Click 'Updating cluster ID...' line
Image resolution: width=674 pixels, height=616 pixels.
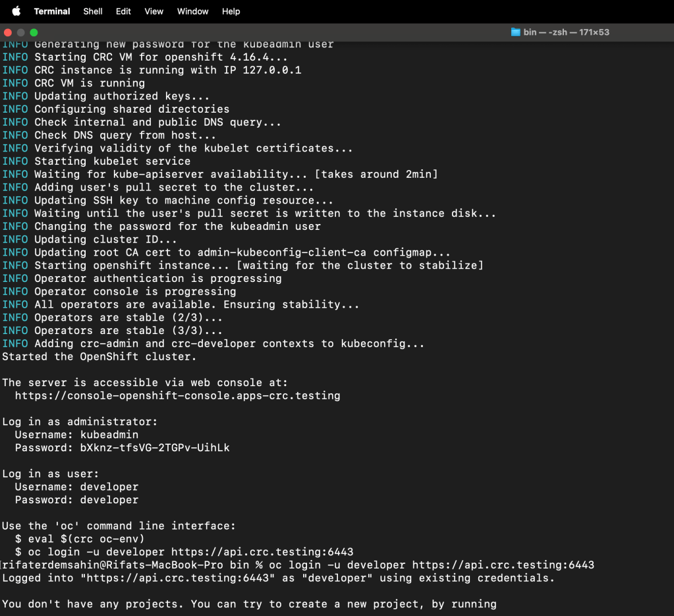pyautogui.click(x=90, y=239)
